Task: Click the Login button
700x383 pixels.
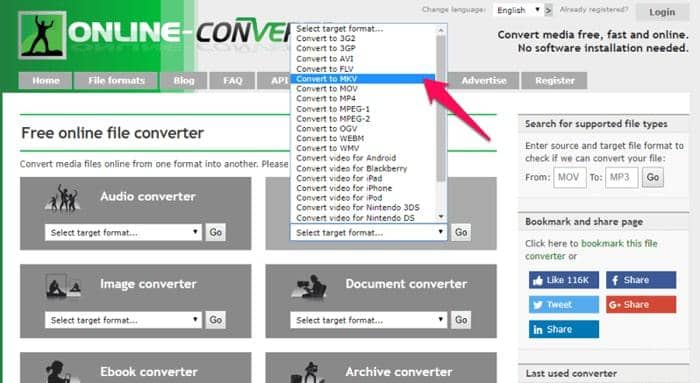Action: pos(662,12)
